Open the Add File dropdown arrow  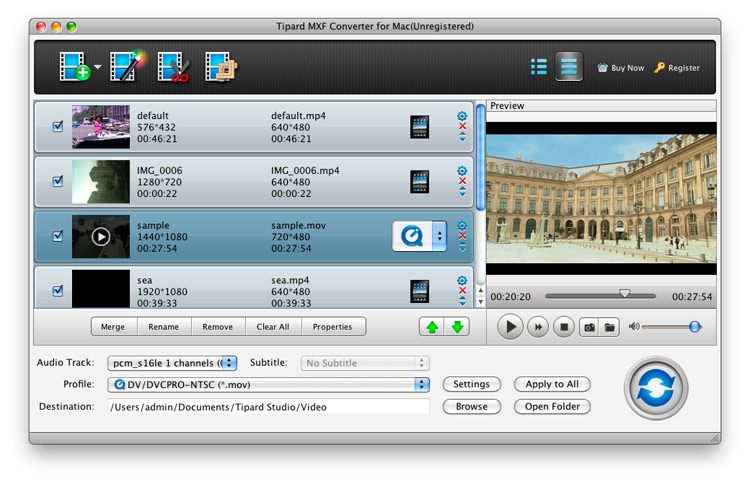coord(98,66)
